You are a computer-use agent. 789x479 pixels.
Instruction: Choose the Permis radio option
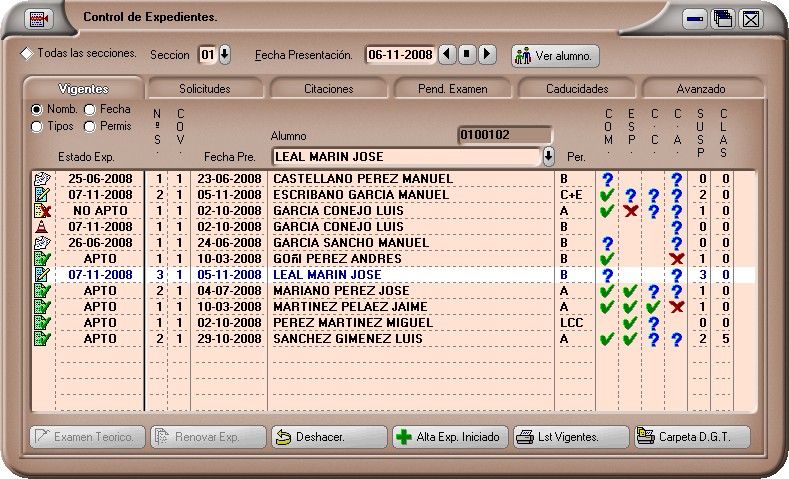pos(90,127)
